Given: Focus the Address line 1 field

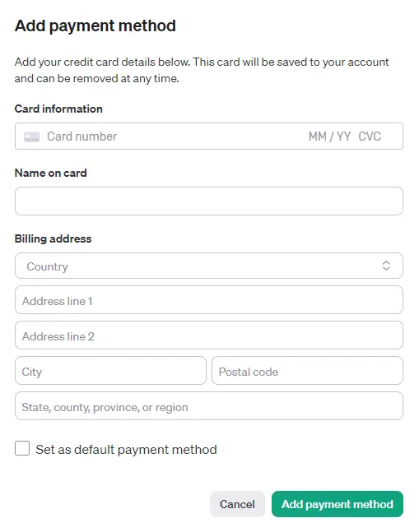Looking at the screenshot, I should point(209,300).
